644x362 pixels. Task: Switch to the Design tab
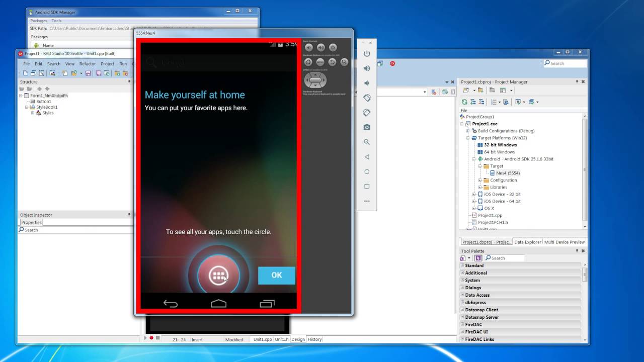pos(298,339)
